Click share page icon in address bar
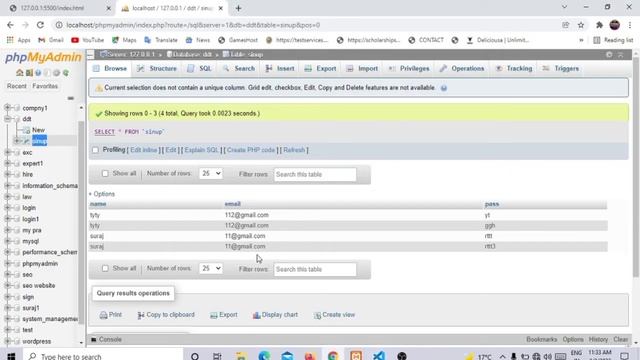The width and height of the screenshot is (640, 360). (565, 25)
